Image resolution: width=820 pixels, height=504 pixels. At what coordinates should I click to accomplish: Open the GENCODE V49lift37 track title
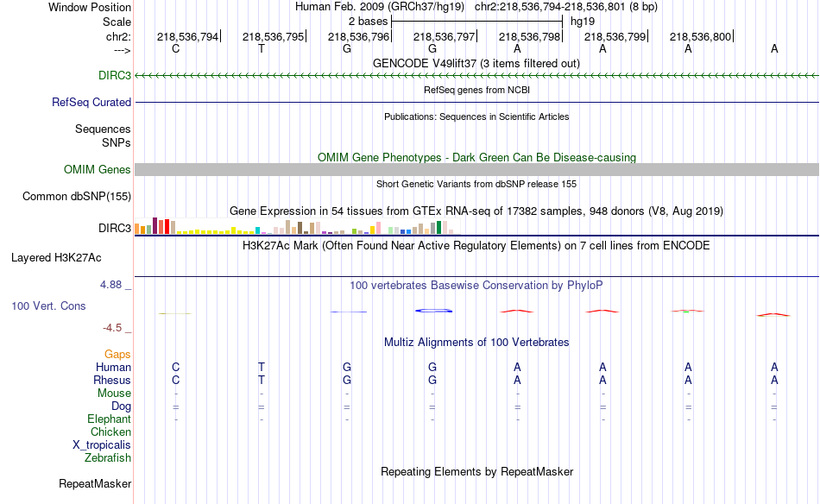coord(476,63)
